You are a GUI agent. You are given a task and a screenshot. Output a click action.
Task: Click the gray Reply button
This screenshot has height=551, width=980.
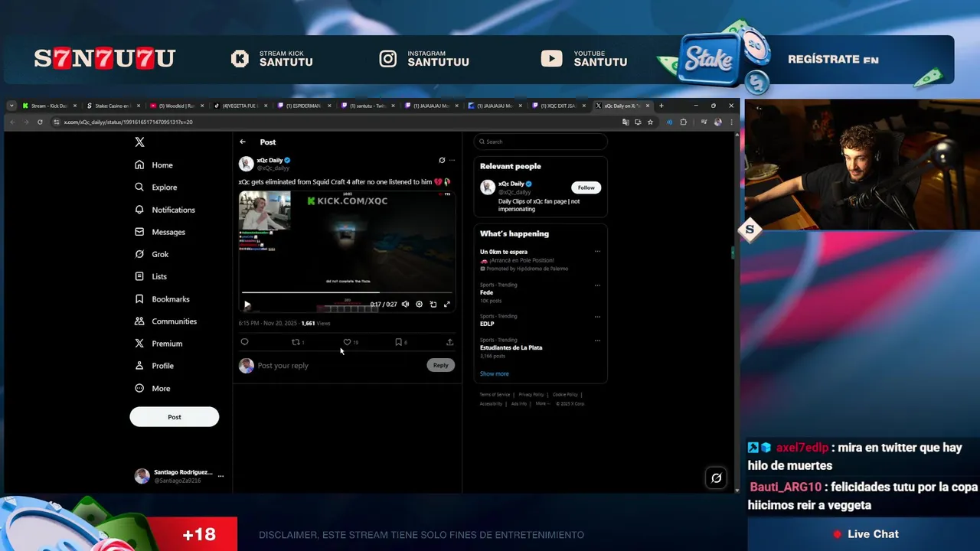440,366
